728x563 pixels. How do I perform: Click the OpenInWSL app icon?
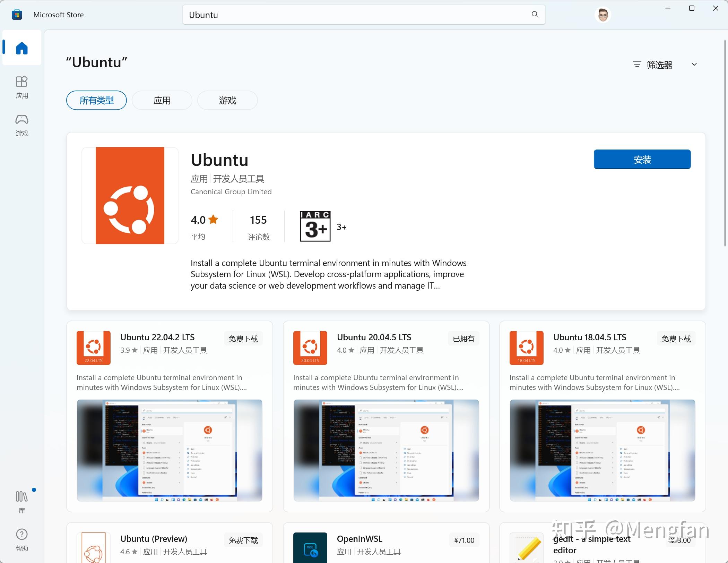click(310, 547)
